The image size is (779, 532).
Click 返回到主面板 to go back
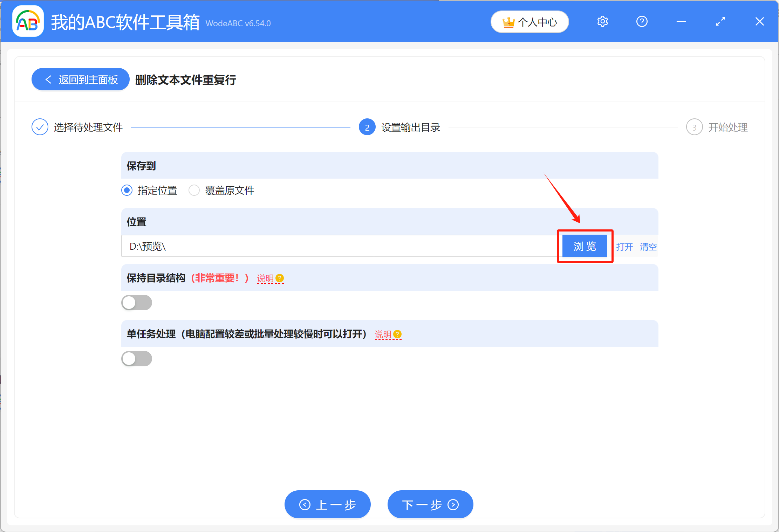80,79
